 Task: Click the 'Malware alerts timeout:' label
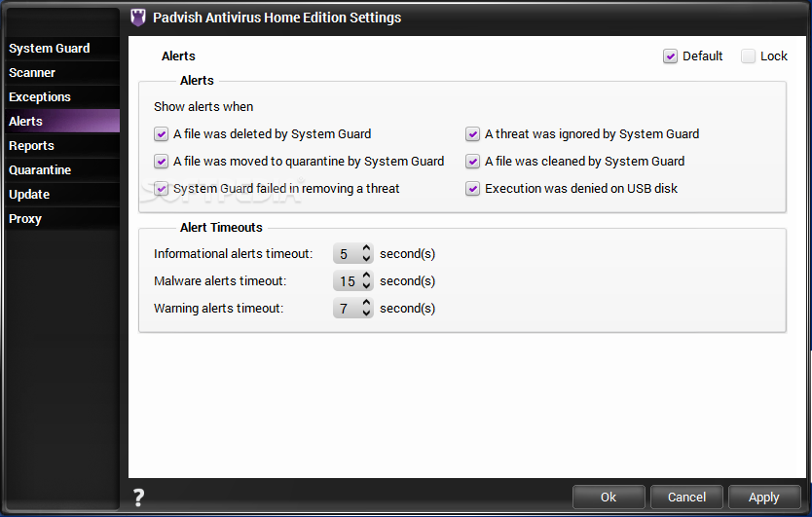pos(220,280)
